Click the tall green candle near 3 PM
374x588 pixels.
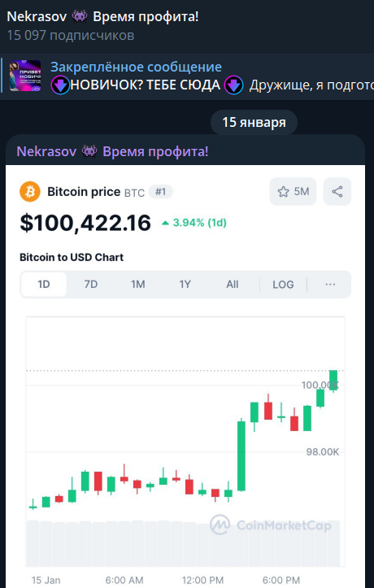tap(241, 455)
